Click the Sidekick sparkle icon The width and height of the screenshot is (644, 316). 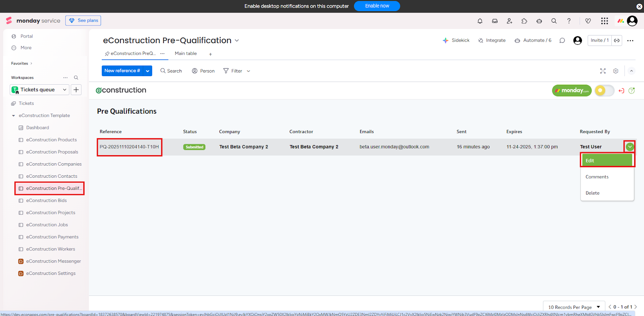coord(446,40)
